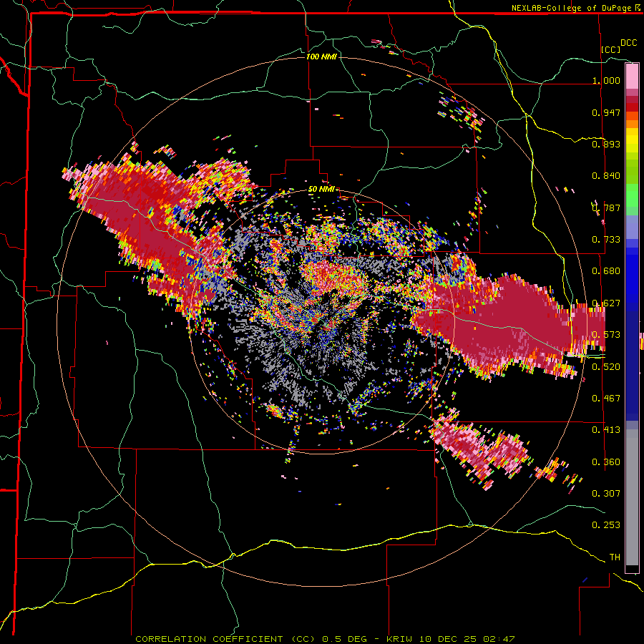Click the 0.467 scale value
The height and width of the screenshot is (644, 644).
click(x=606, y=398)
